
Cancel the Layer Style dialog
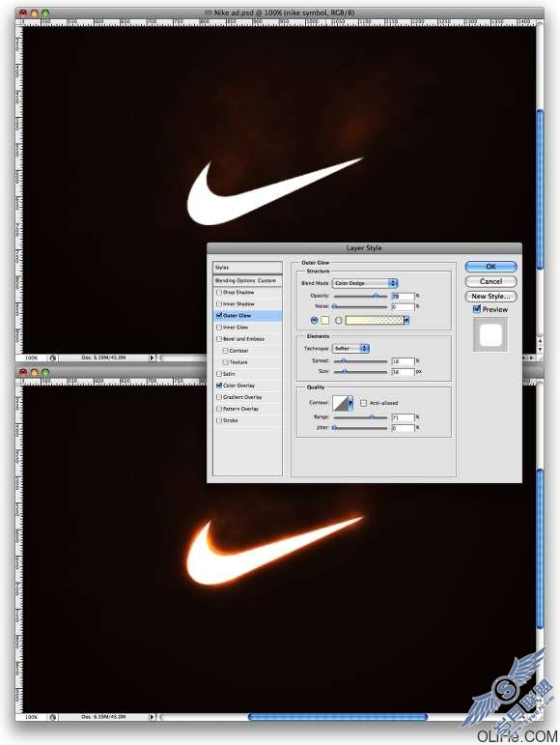click(490, 281)
